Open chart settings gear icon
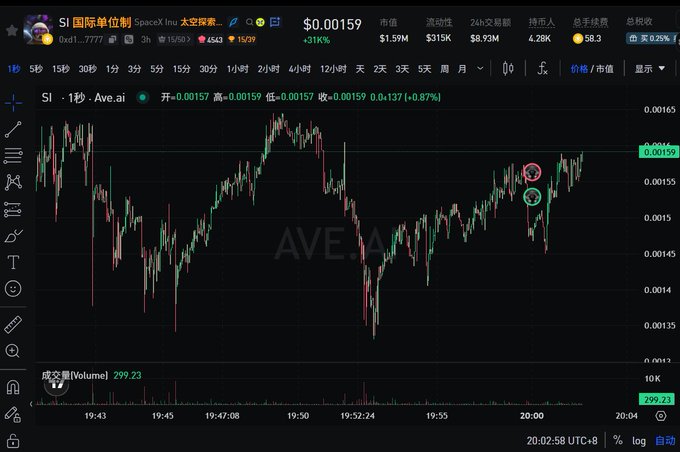Viewport: 680px width, 452px height. point(660,416)
